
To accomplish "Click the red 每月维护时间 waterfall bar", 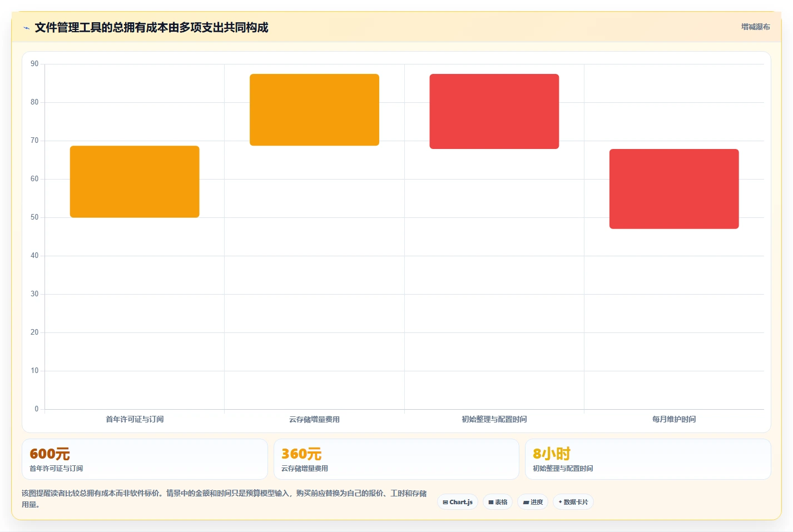I will click(x=674, y=189).
